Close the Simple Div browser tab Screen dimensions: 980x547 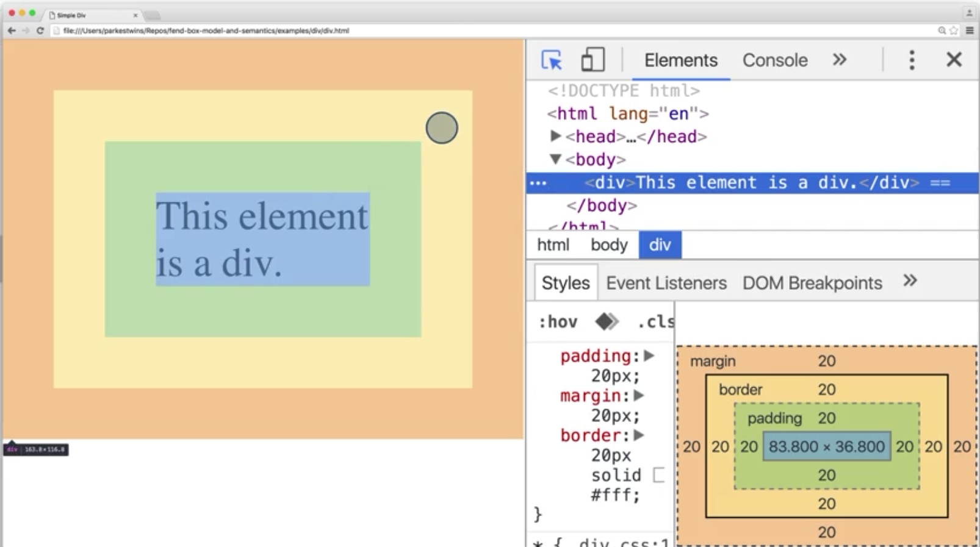click(x=135, y=15)
